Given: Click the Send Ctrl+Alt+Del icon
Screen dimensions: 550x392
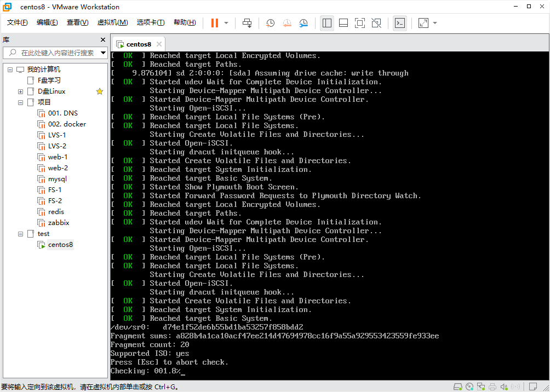Looking at the screenshot, I should tap(247, 23).
